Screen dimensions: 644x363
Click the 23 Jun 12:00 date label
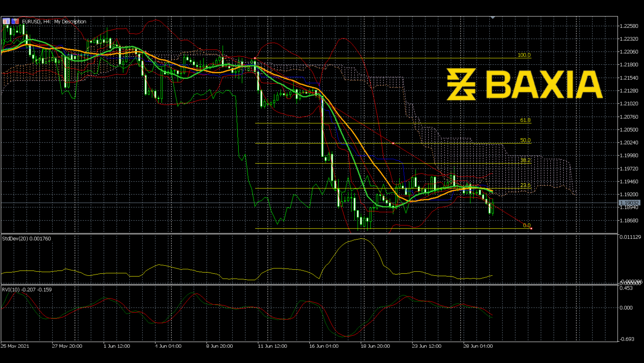(x=427, y=346)
